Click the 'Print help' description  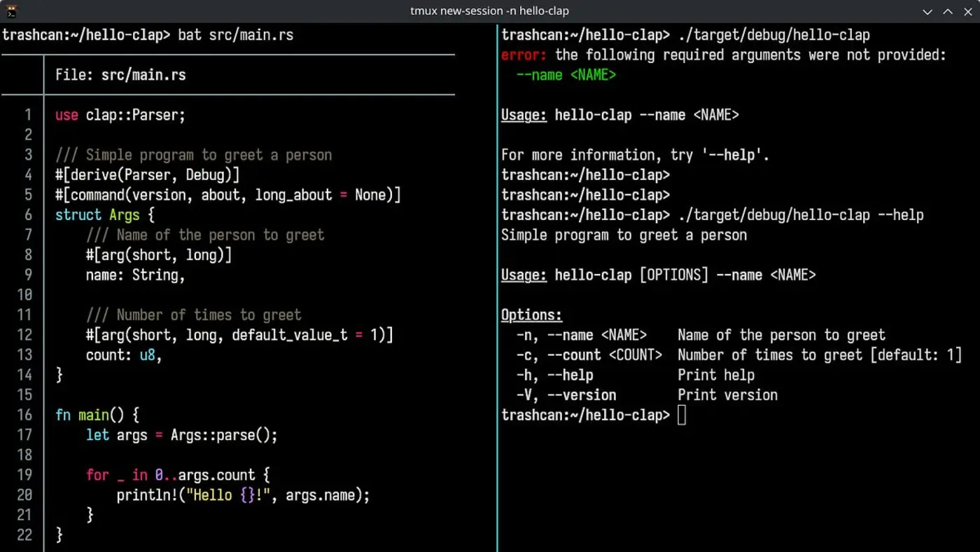pyautogui.click(x=716, y=375)
